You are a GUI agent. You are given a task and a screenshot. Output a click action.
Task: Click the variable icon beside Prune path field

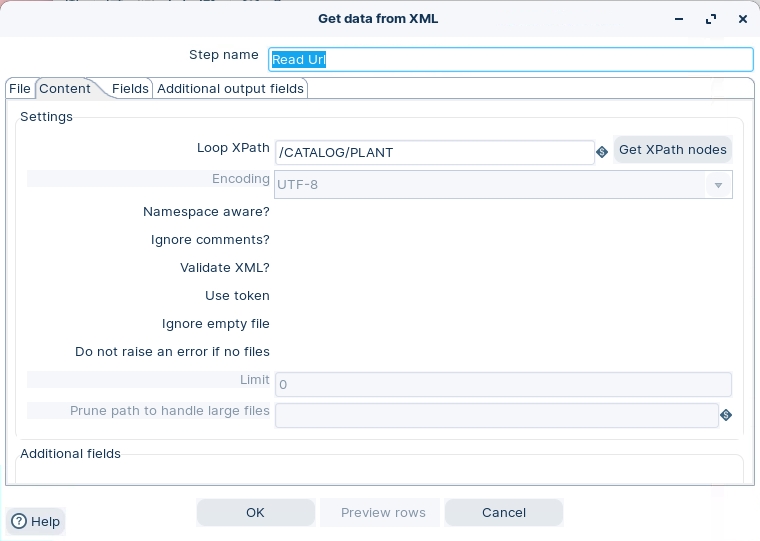[x=726, y=415]
